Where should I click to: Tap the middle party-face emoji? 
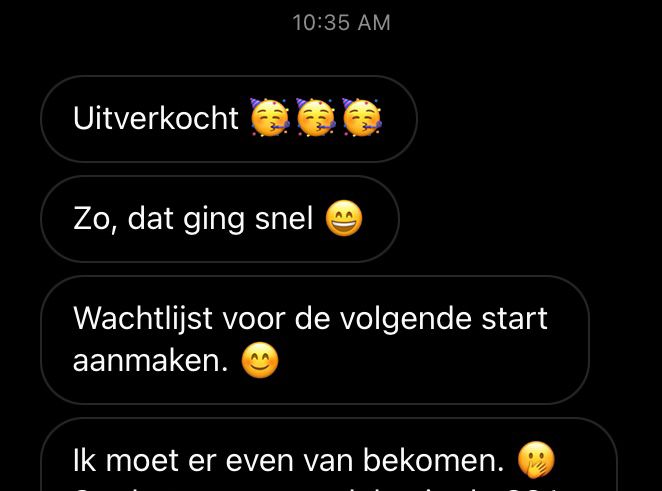[x=316, y=117]
